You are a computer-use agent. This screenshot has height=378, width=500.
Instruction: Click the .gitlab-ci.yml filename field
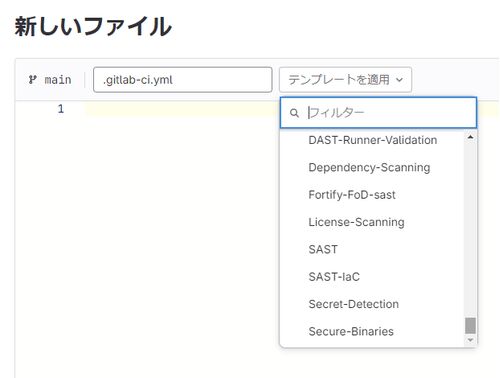183,80
